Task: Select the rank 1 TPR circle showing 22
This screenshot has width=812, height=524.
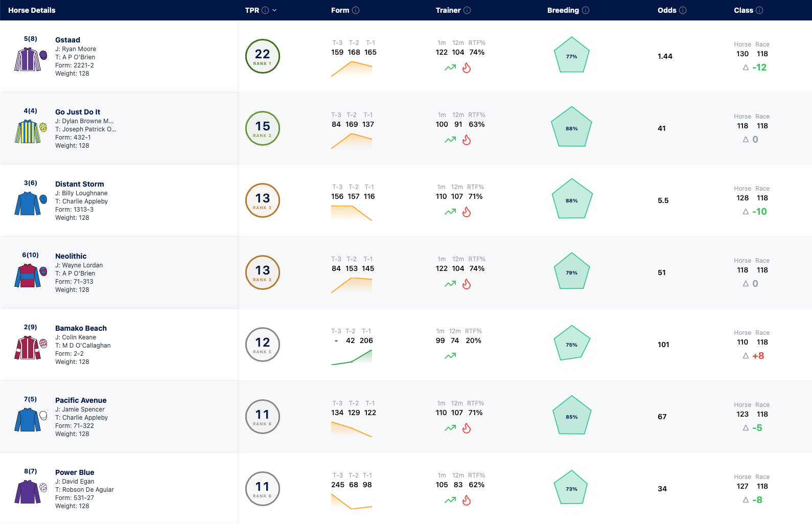Action: (x=263, y=56)
